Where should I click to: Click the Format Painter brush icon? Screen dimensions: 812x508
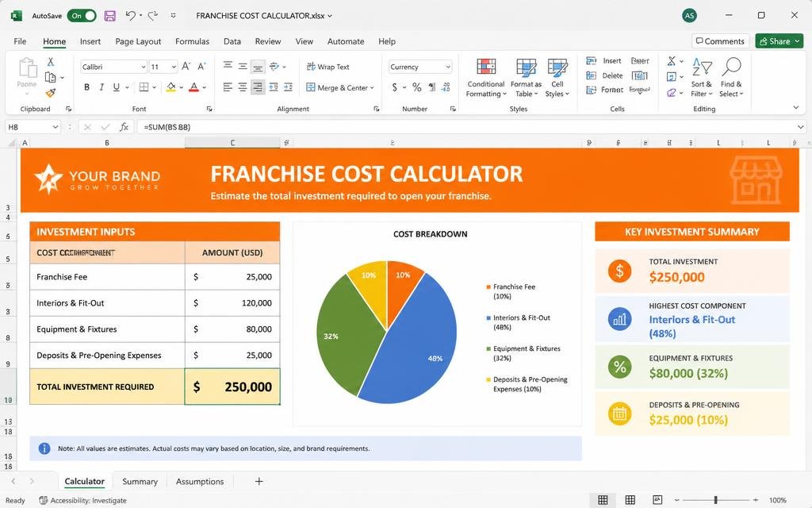coord(50,93)
